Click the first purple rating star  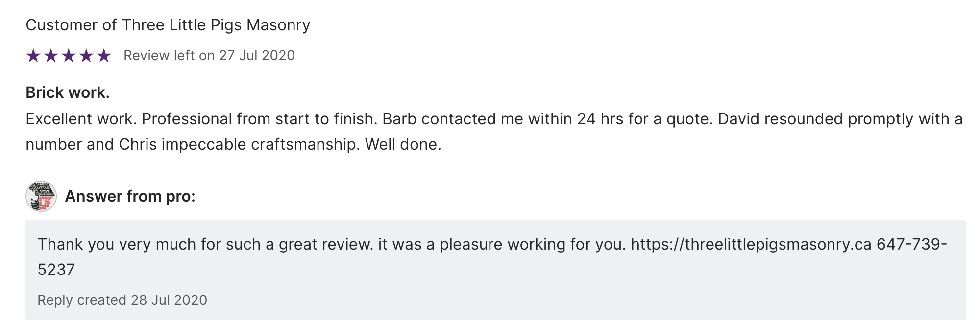coord(33,56)
